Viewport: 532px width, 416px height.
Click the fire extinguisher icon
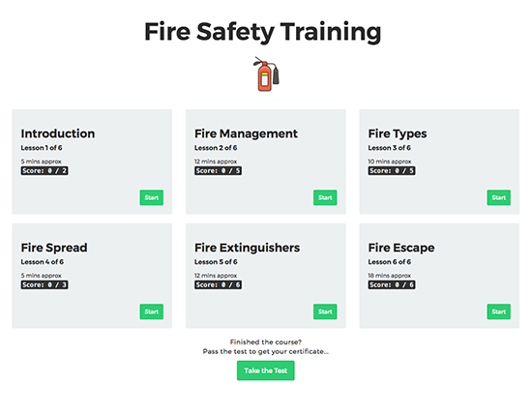(x=266, y=74)
